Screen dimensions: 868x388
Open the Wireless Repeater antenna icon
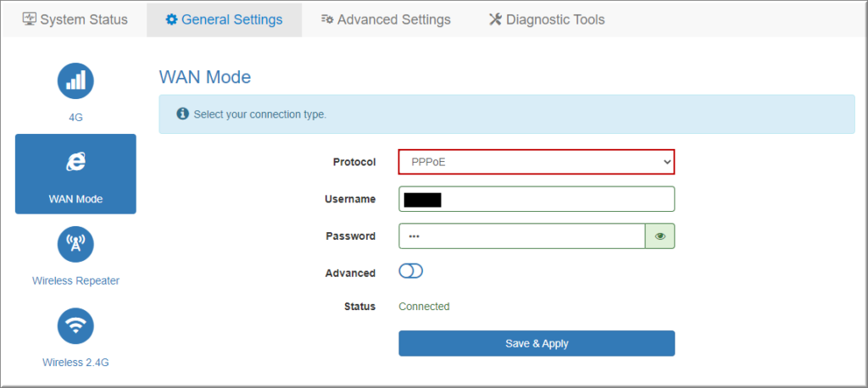coord(75,244)
